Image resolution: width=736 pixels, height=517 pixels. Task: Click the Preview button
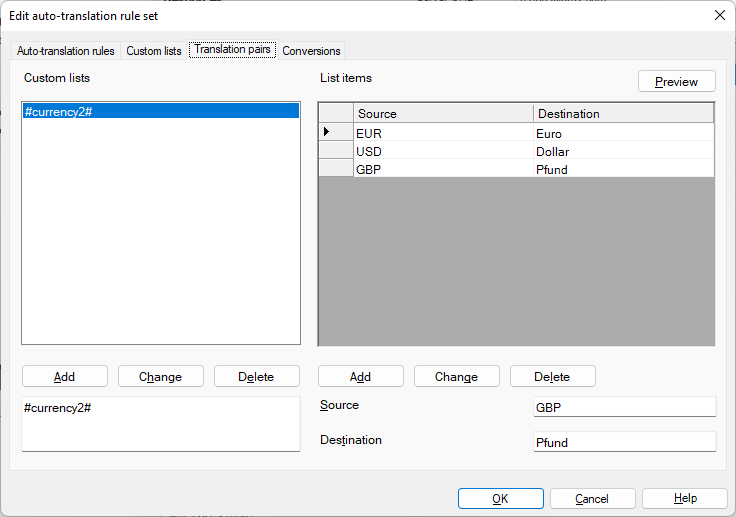point(676,82)
